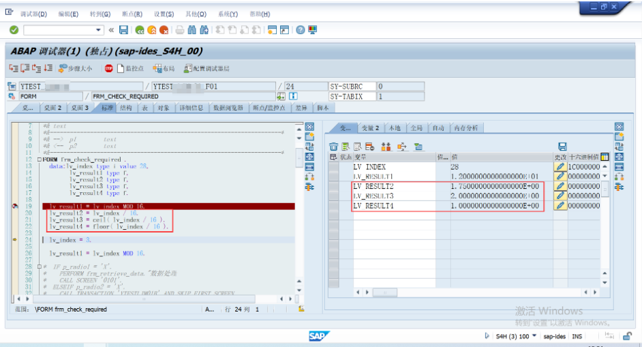This screenshot has height=347, width=644.
Task: Click the pencil change icon for LV_INDEX
Action: pyautogui.click(x=559, y=167)
